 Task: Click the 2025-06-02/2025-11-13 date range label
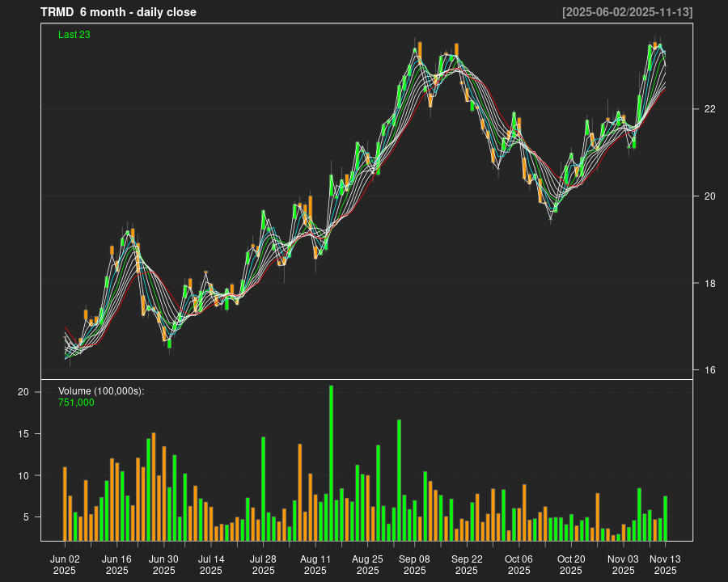click(627, 12)
